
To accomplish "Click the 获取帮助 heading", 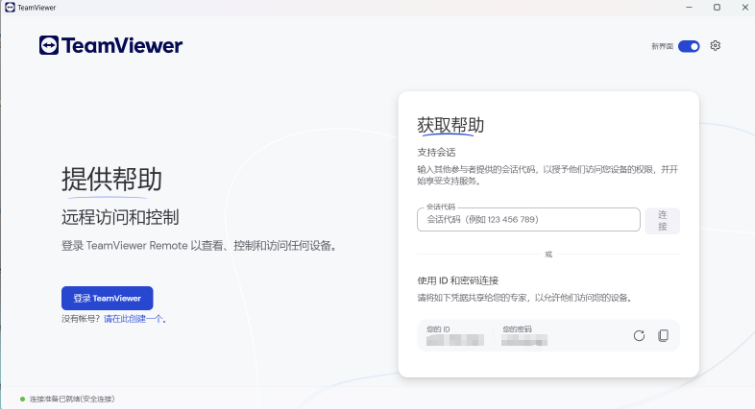I will pos(450,125).
